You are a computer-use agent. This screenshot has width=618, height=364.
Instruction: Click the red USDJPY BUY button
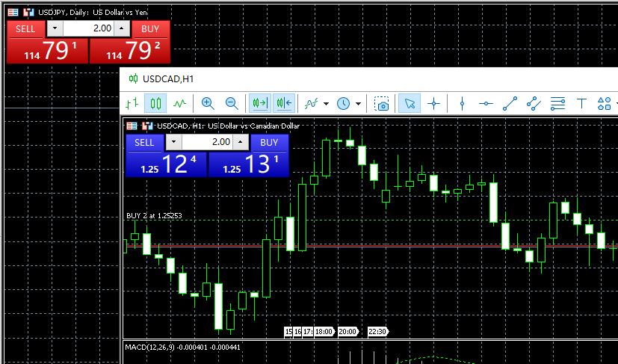coord(150,28)
